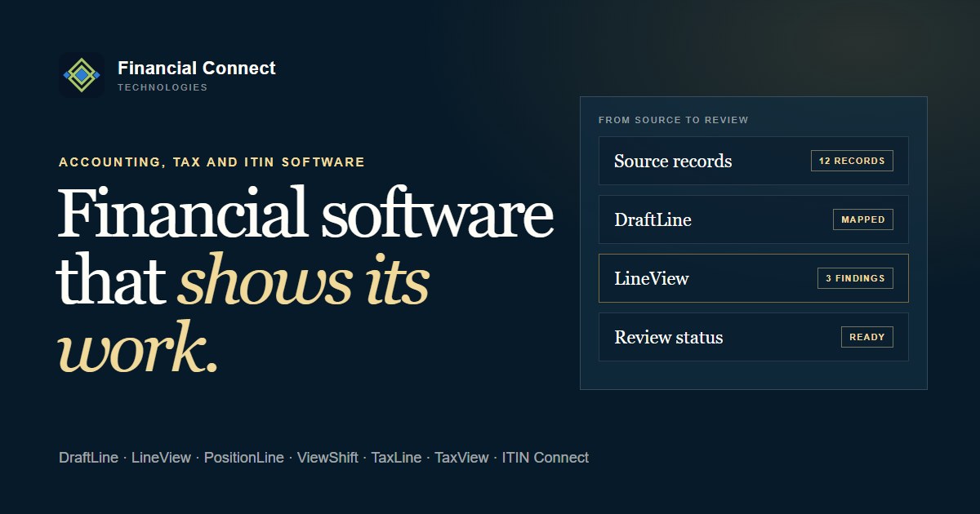Viewport: 980px width, 514px height.
Task: Open the highlighted LineView row
Action: pos(754,278)
